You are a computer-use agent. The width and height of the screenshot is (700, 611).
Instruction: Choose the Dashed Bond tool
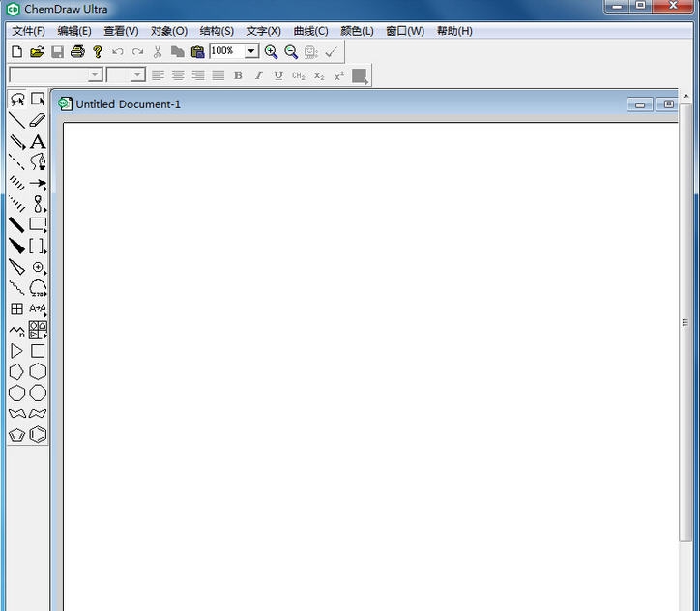tap(17, 162)
